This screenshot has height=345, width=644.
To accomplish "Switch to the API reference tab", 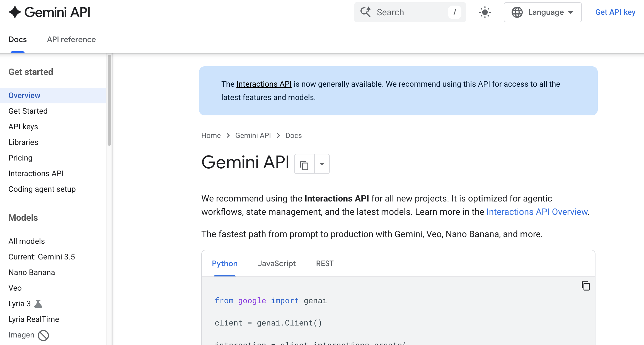I will click(71, 40).
